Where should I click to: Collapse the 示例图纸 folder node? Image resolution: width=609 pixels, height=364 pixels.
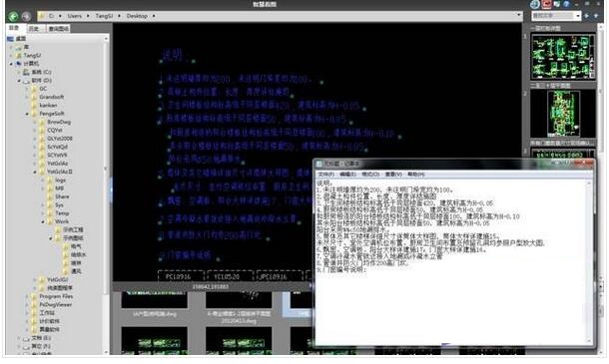coord(51,238)
